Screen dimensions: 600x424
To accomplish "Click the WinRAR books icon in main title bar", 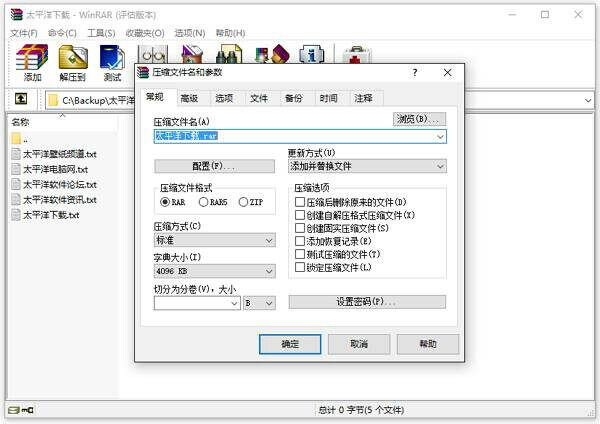I will coord(16,15).
